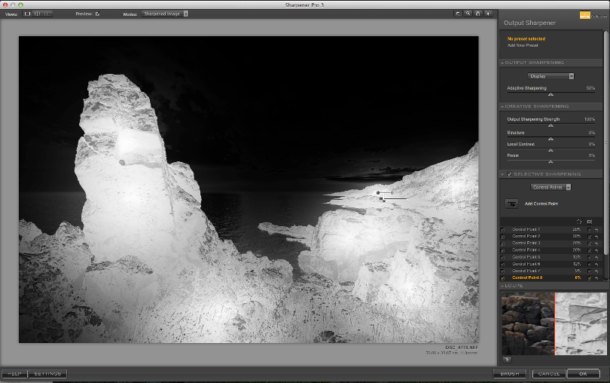Click the circular arrow column header icon
This screenshot has height=383, width=610.
[x=579, y=221]
